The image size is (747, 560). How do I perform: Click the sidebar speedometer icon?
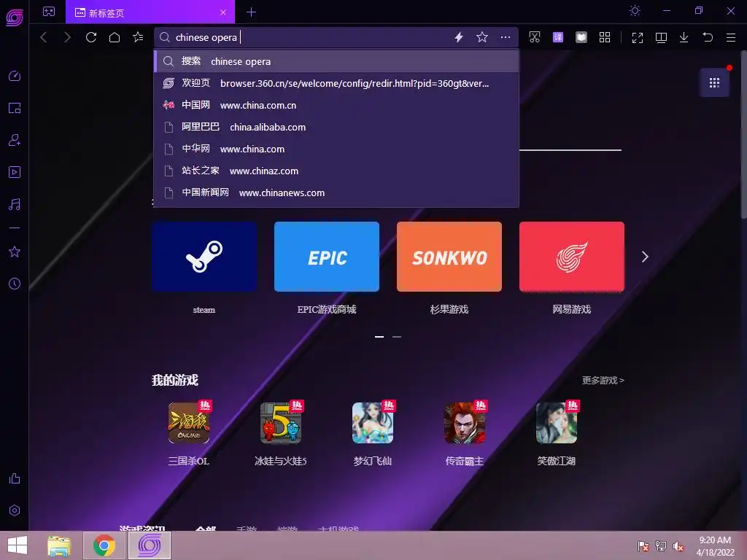coord(15,76)
